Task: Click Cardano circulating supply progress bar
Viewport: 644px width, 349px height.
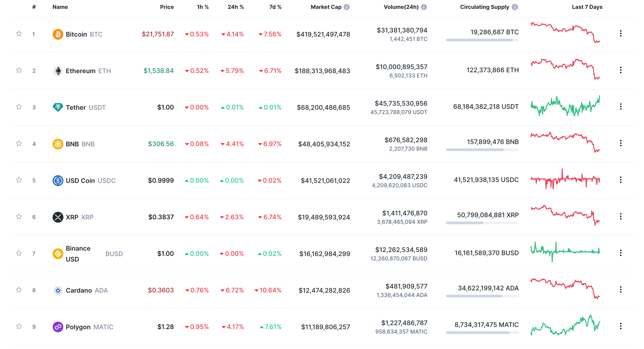Action: tap(482, 296)
